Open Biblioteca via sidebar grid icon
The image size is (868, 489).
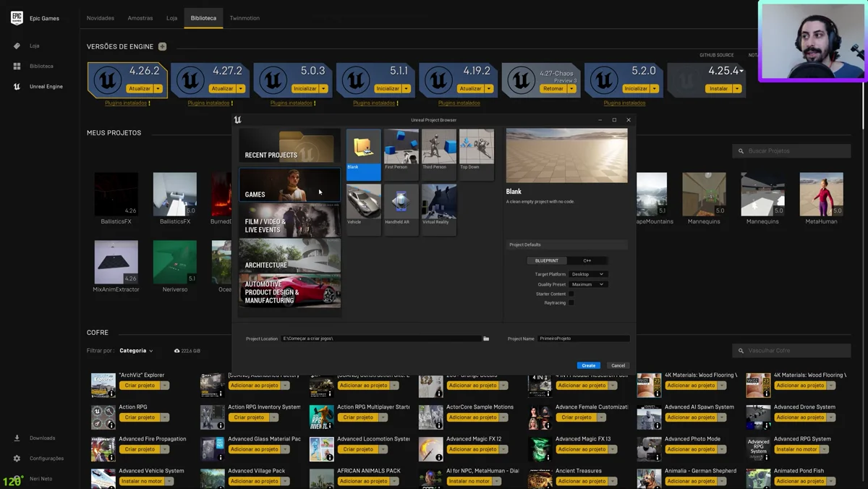pos(17,66)
